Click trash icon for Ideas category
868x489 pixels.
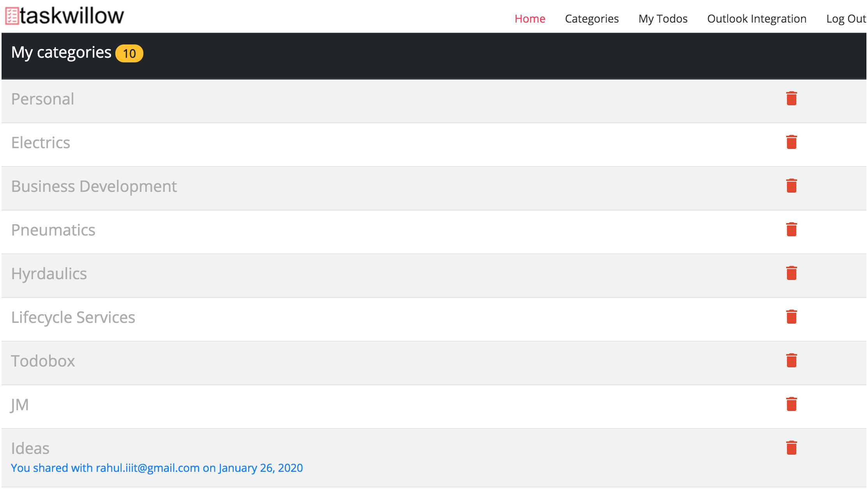click(x=791, y=448)
